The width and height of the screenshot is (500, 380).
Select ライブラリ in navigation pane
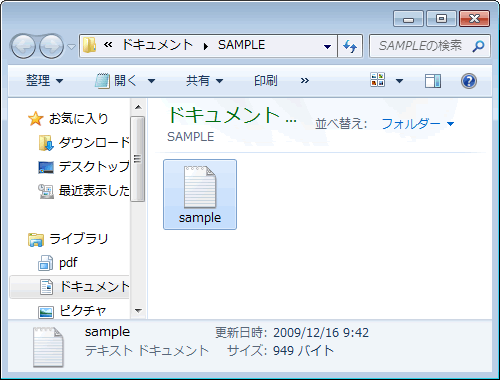pos(79,238)
